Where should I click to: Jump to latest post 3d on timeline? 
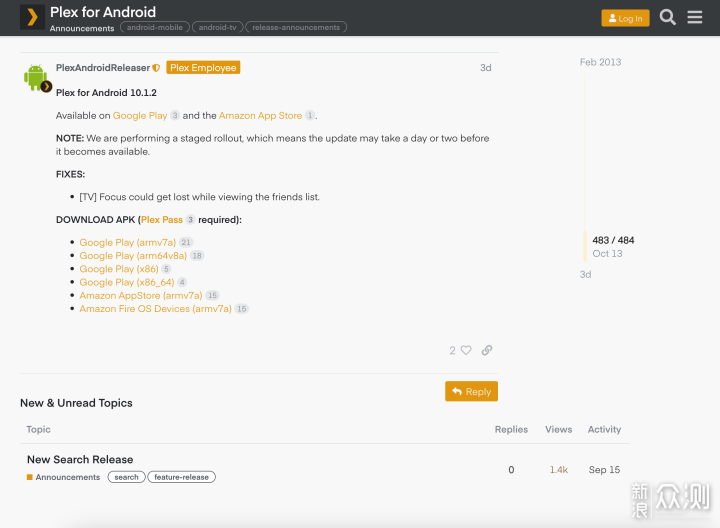[x=585, y=275]
